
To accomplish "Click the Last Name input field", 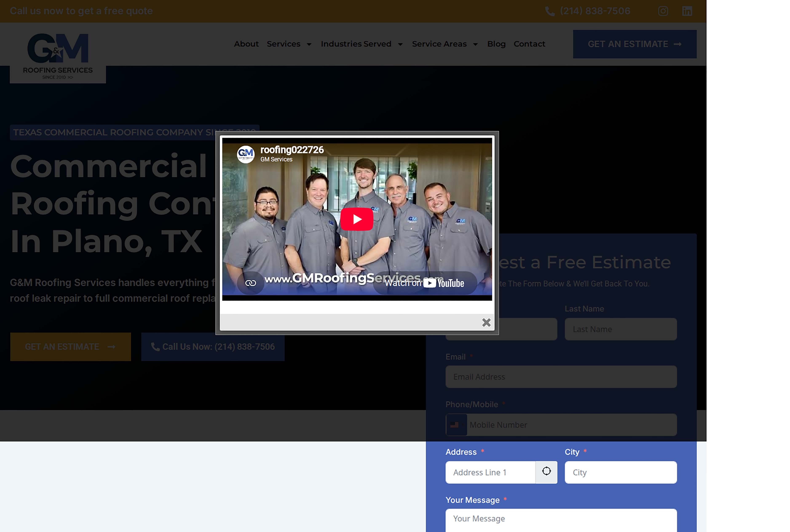I will pyautogui.click(x=620, y=329).
